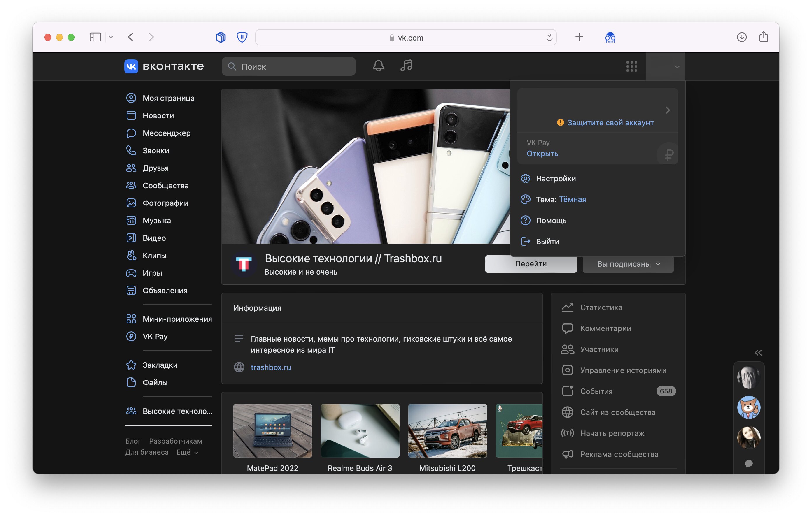
Task: Open the VK services grid icon
Action: point(631,66)
